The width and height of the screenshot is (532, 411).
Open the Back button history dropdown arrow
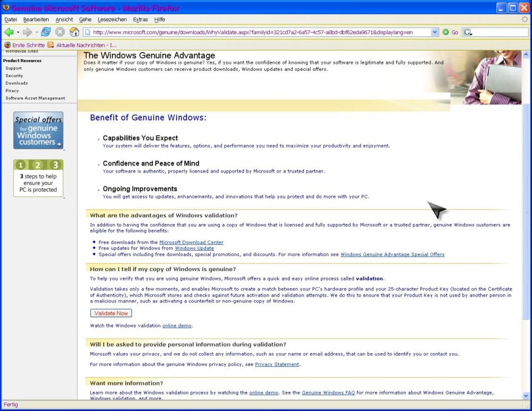[x=17, y=32]
